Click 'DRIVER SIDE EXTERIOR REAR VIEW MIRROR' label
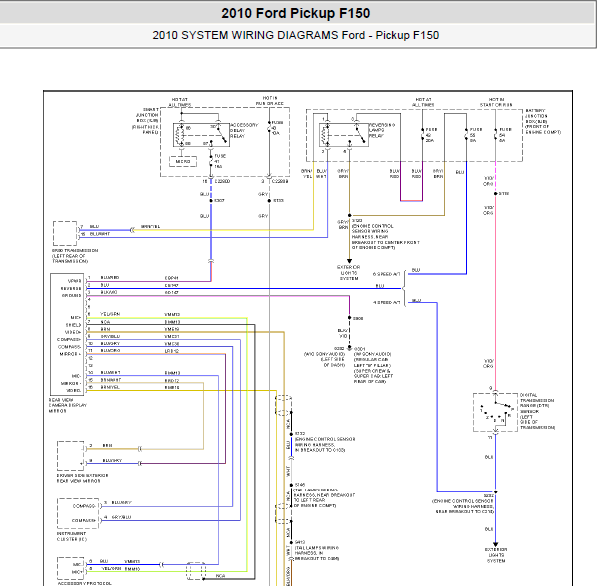Viewport: 601px width, 586px height. pyautogui.click(x=82, y=478)
